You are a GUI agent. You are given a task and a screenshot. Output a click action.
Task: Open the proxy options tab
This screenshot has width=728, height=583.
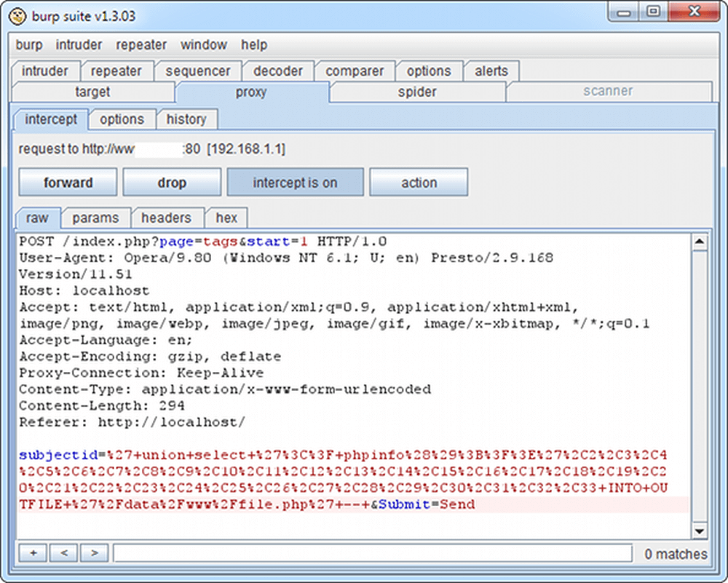(122, 119)
